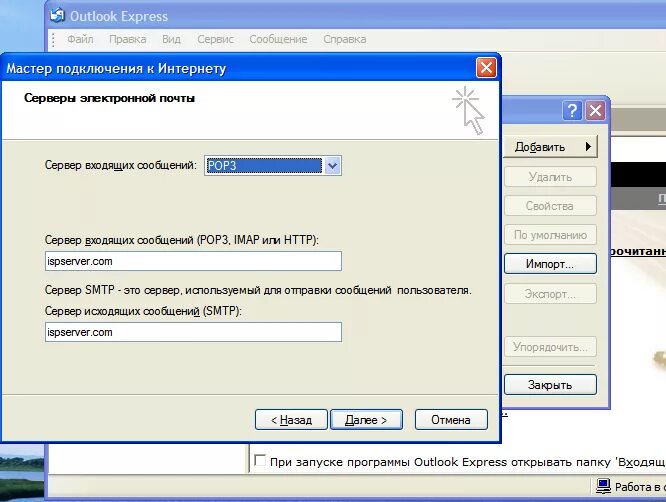
Task: Click the incoming mail server input field
Action: point(193,261)
